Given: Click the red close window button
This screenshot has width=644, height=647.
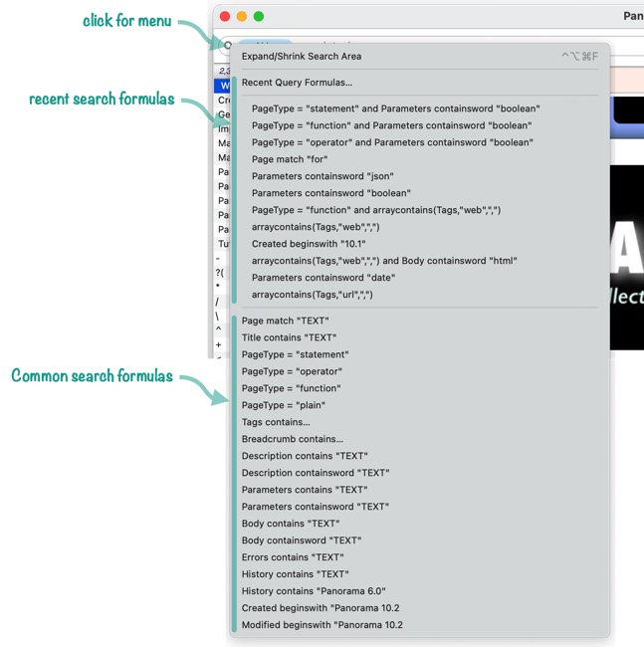Looking at the screenshot, I should 225,17.
